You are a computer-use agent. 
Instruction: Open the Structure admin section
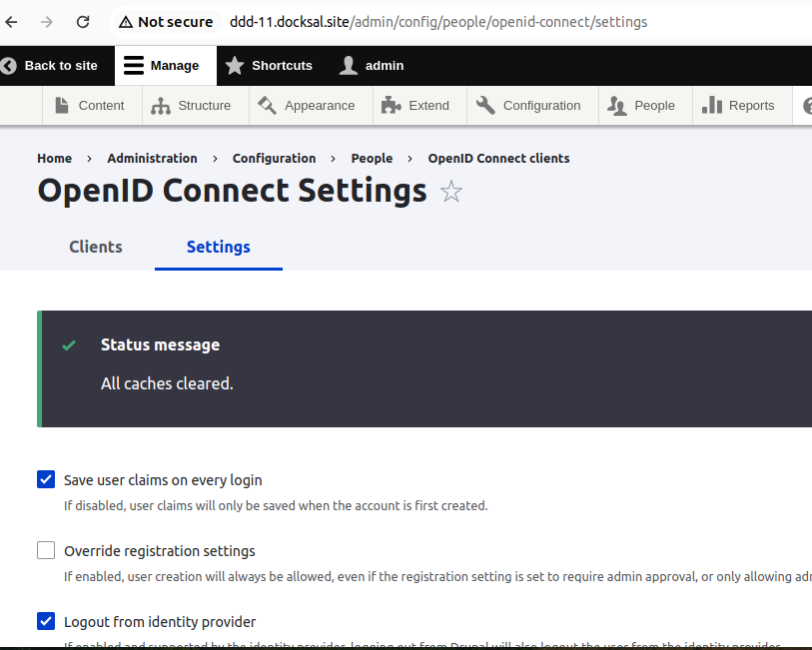click(x=194, y=105)
